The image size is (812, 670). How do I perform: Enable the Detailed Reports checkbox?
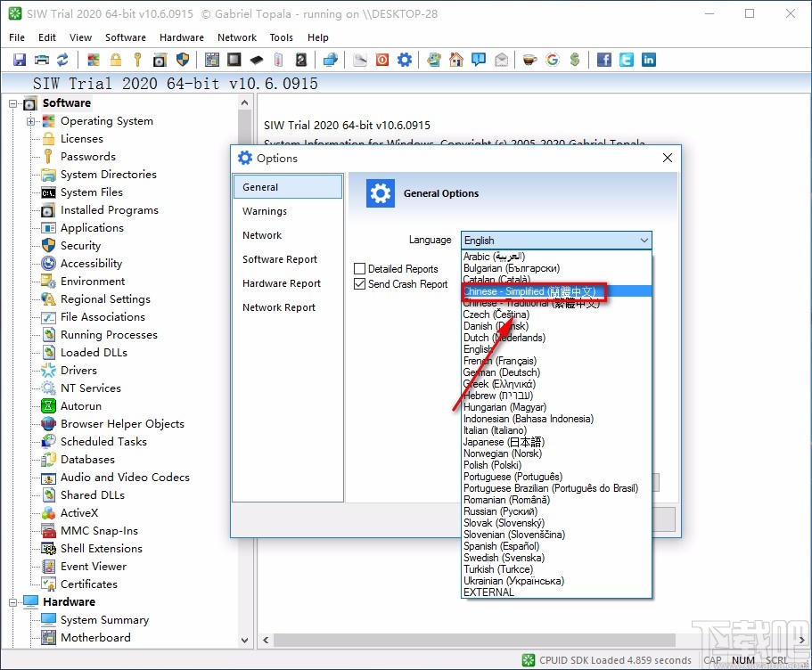[360, 269]
